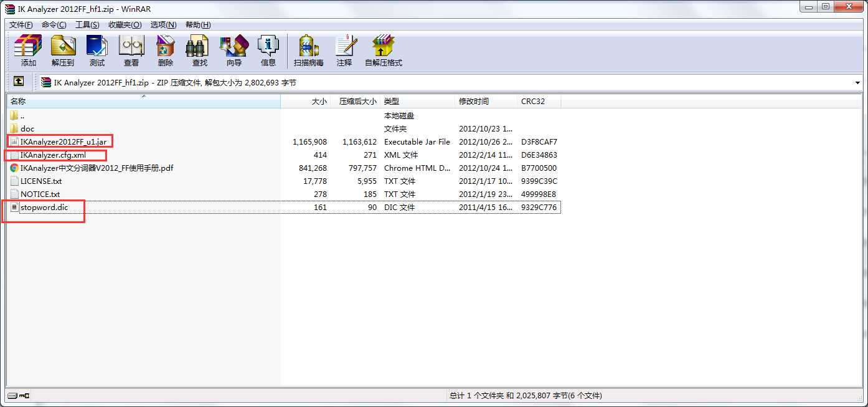
Task: Click the 查看 (View) toolbar icon
Action: [x=131, y=46]
